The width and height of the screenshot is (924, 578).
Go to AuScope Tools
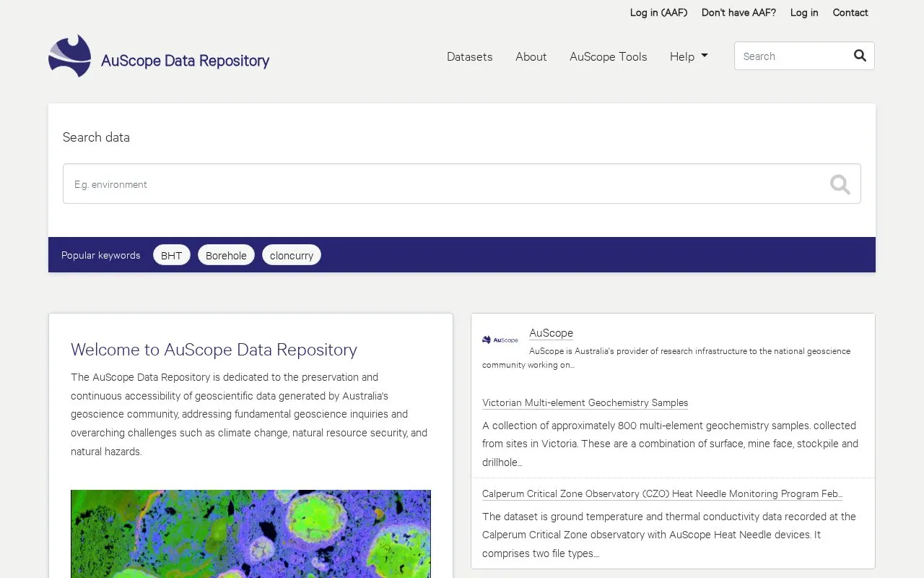pos(608,56)
